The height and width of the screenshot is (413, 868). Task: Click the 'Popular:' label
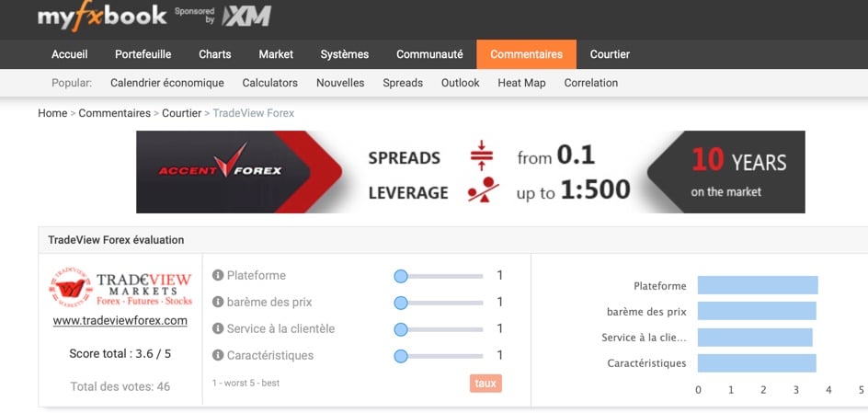pos(72,83)
